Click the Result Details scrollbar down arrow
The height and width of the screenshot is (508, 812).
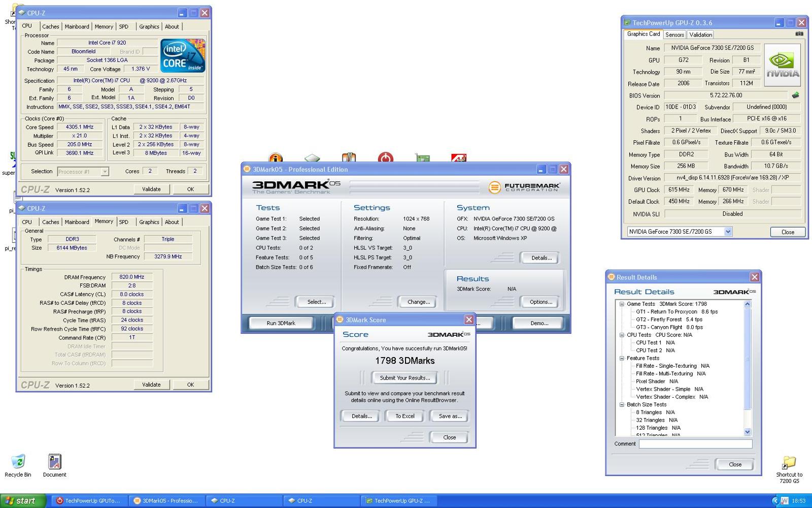747,432
